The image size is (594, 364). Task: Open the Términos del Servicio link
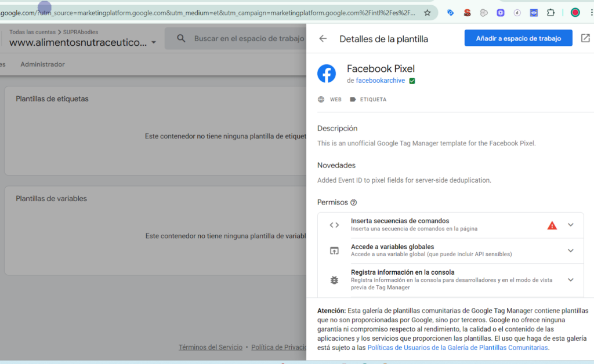tap(210, 347)
